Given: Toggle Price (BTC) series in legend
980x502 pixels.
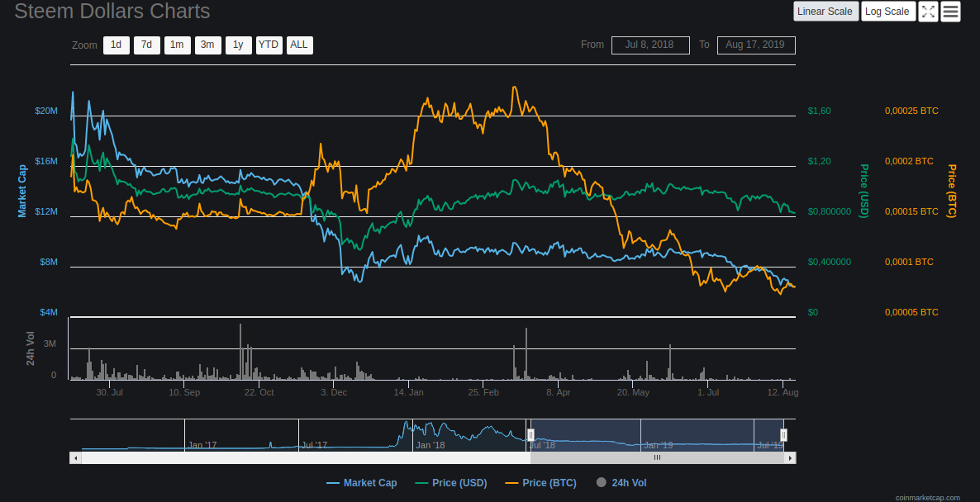Looking at the screenshot, I should (540, 483).
